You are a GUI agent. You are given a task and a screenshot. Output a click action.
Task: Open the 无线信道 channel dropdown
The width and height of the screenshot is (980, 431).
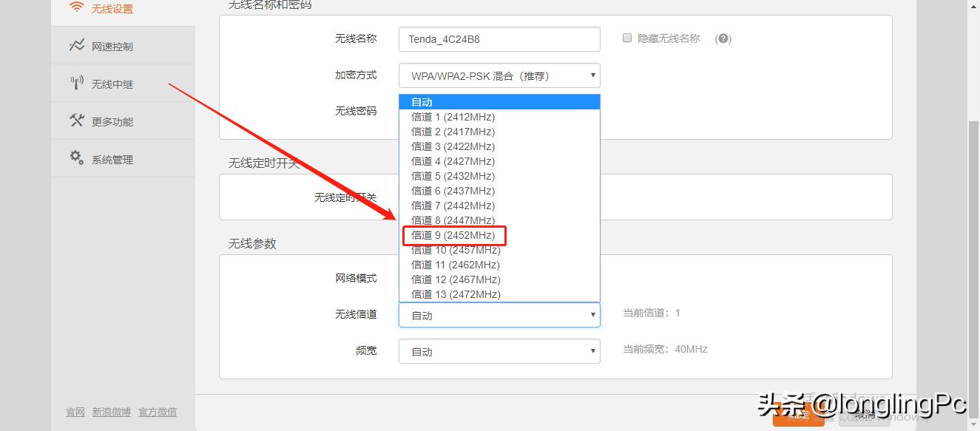(x=499, y=314)
